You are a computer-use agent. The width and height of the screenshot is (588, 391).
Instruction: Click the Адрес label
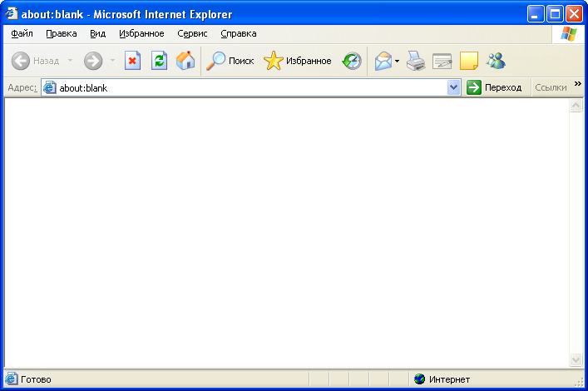(x=22, y=88)
